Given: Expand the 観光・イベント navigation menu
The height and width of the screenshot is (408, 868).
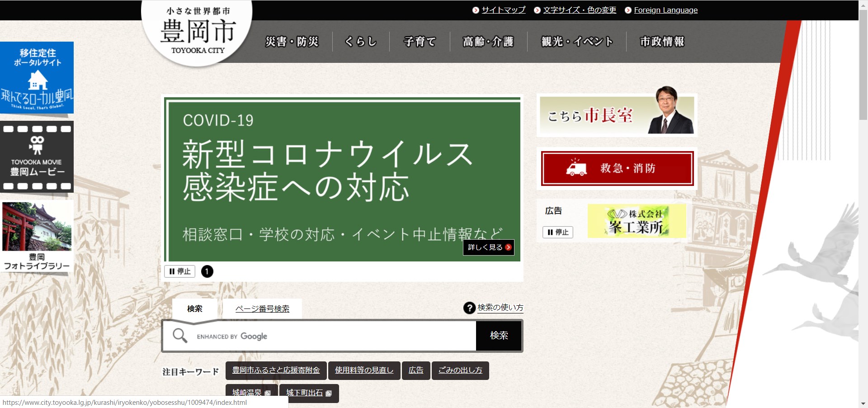Looking at the screenshot, I should [x=577, y=42].
